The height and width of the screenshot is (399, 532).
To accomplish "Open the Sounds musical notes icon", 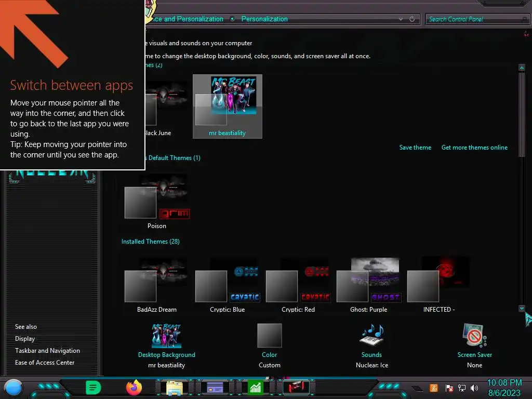I will (372, 335).
